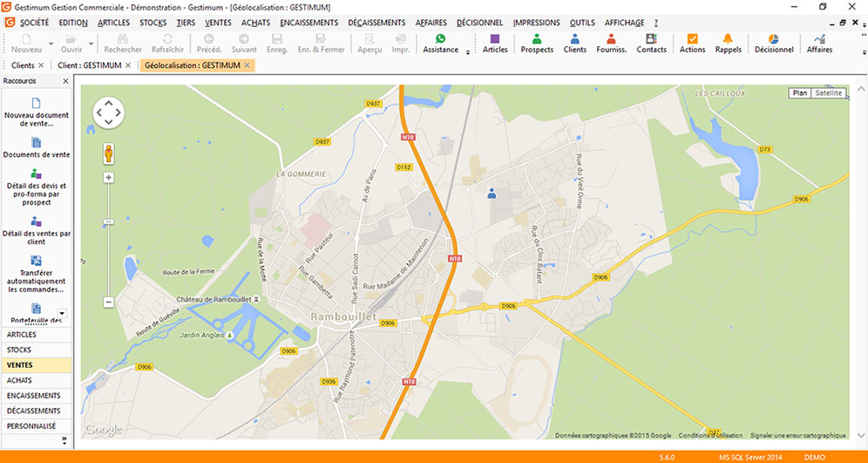Close the Raccourcis panel
Screen dimensions: 868x463
coord(65,81)
